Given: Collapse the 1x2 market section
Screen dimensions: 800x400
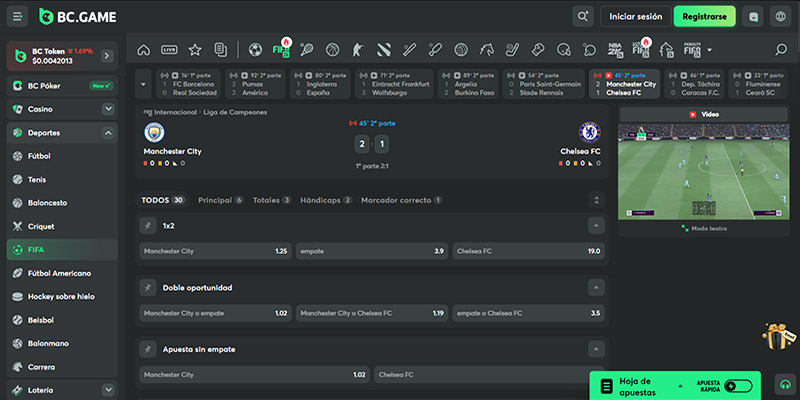Looking at the screenshot, I should 596,226.
